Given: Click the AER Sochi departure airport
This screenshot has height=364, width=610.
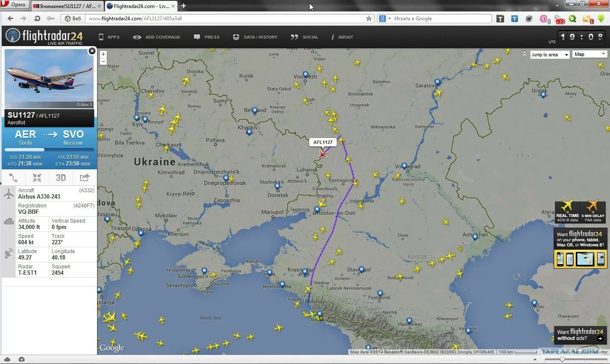Looking at the screenshot, I should pos(25,137).
